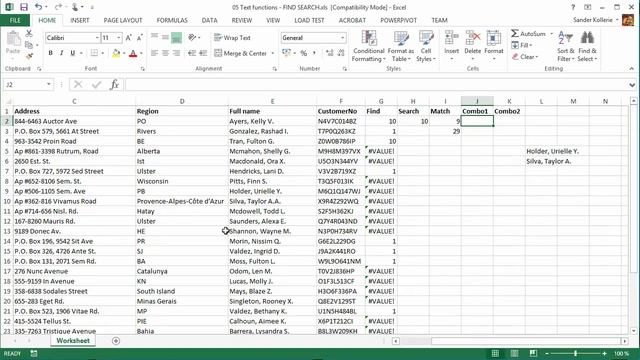640x360 pixels.
Task: Click the AutoSum button
Action: pyautogui.click(x=528, y=34)
